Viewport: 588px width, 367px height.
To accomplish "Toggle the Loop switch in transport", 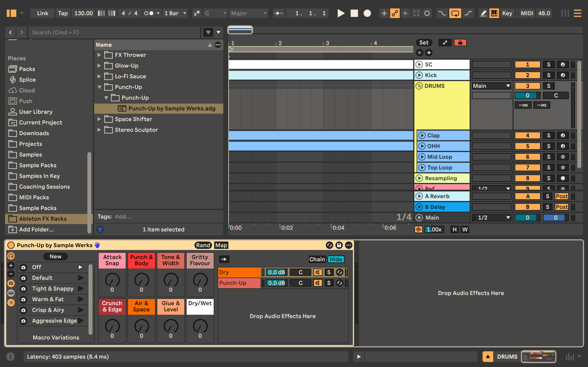I will 455,13.
